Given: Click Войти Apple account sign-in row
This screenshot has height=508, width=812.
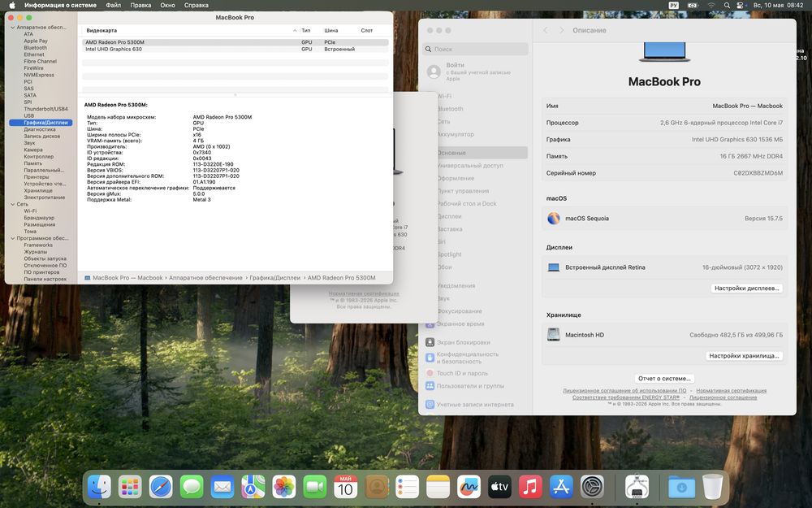Looking at the screenshot, I should [x=475, y=72].
